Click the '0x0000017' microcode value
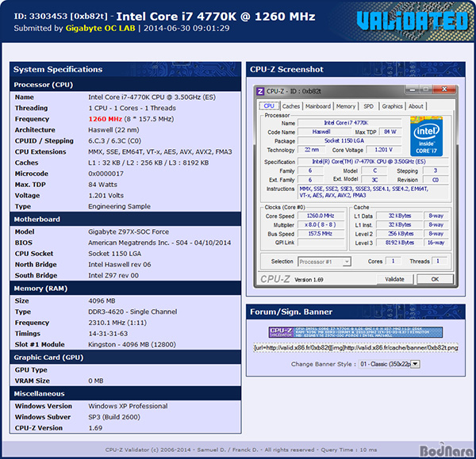The height and width of the screenshot is (459, 476). click(106, 174)
